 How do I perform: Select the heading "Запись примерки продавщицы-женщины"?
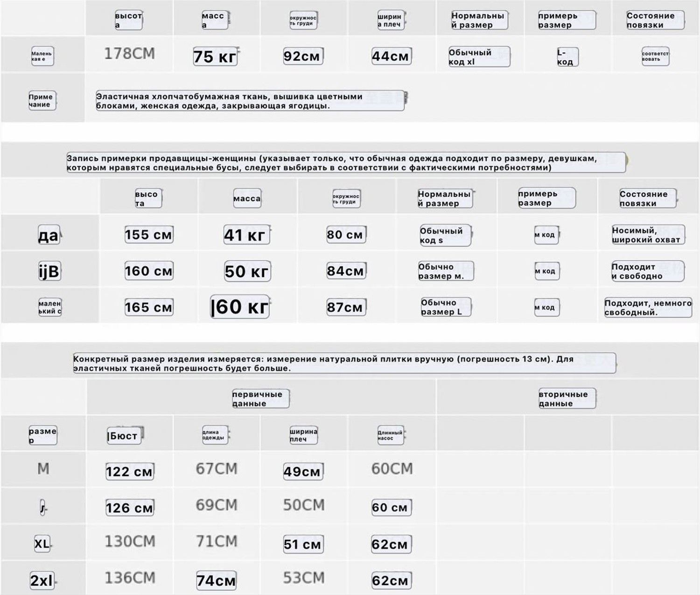pos(346,162)
